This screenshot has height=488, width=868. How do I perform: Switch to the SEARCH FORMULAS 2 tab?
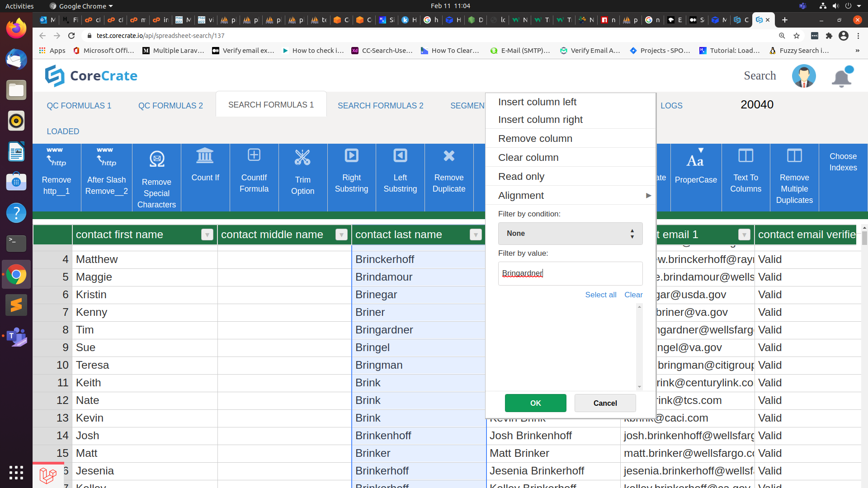pyautogui.click(x=380, y=106)
